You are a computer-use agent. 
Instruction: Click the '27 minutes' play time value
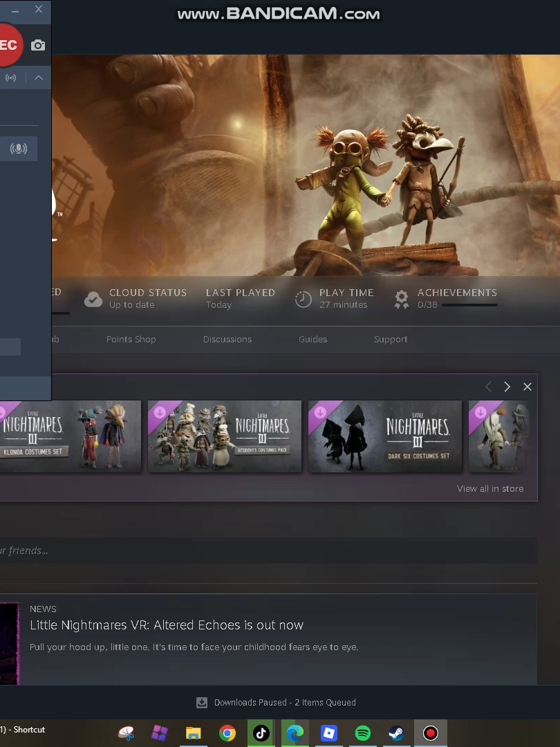pos(344,305)
